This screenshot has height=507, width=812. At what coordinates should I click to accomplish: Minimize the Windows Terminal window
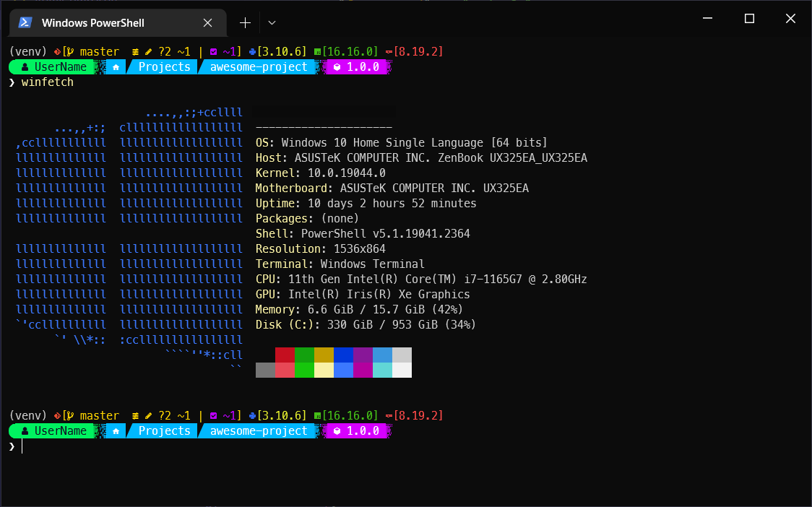pyautogui.click(x=707, y=18)
